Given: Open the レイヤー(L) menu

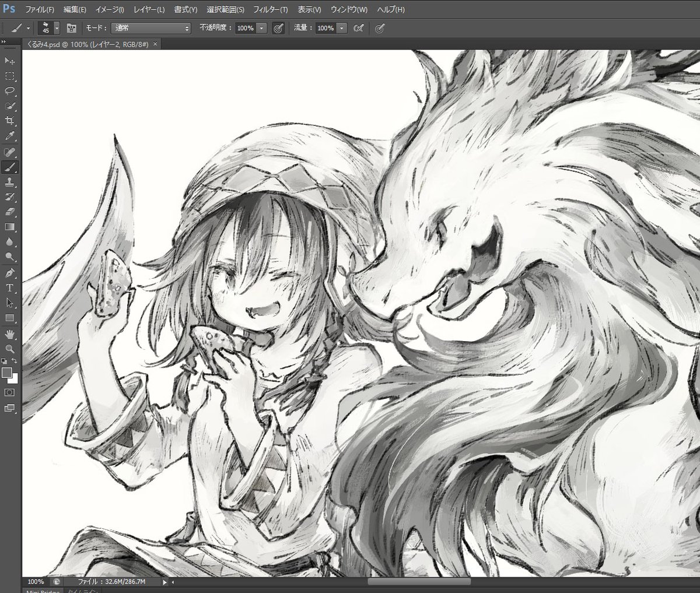Looking at the screenshot, I should pyautogui.click(x=149, y=10).
